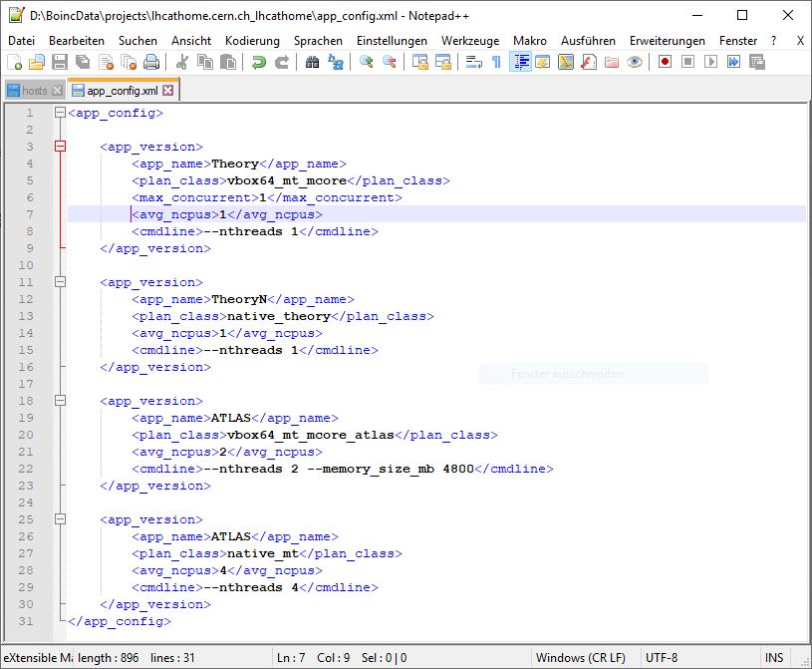The image size is (812, 669).
Task: Save the current file
Action: coord(60,62)
